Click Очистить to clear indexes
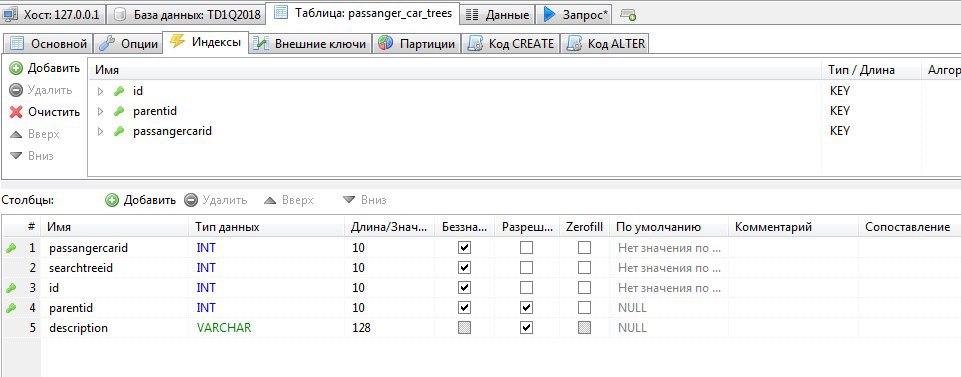This screenshot has width=961, height=377. tap(45, 112)
